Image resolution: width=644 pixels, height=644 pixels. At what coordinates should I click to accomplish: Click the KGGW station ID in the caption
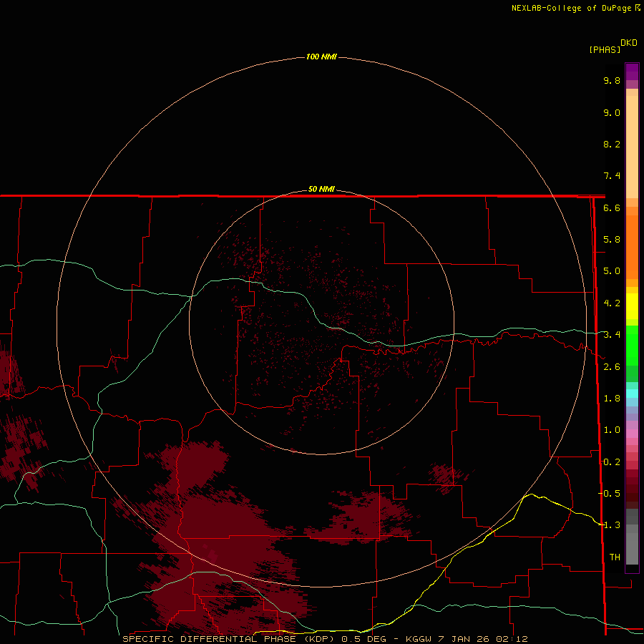click(419, 639)
